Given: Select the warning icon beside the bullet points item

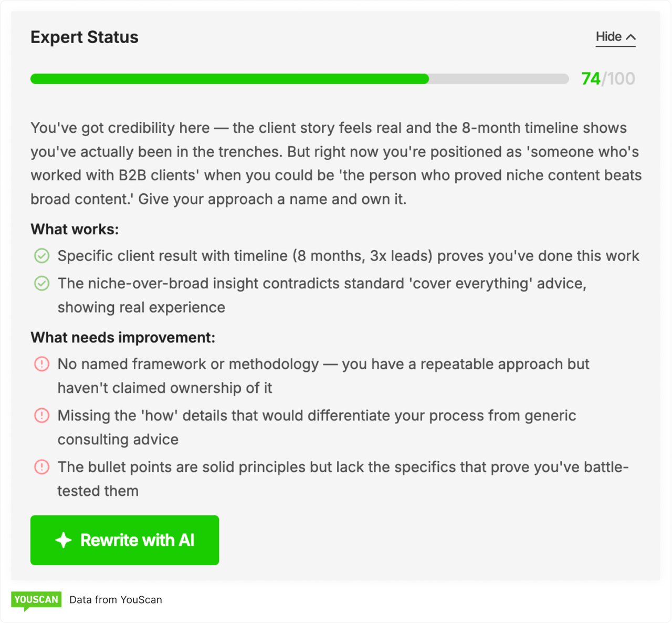Looking at the screenshot, I should pos(41,467).
